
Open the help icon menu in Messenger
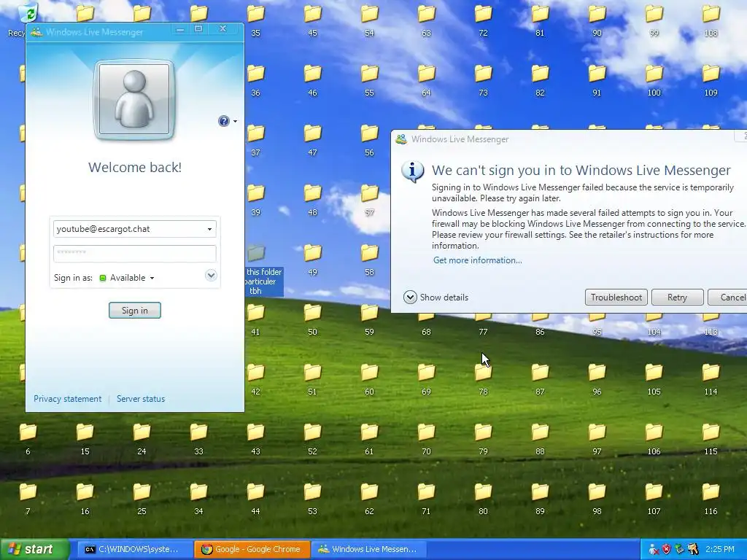click(x=228, y=121)
